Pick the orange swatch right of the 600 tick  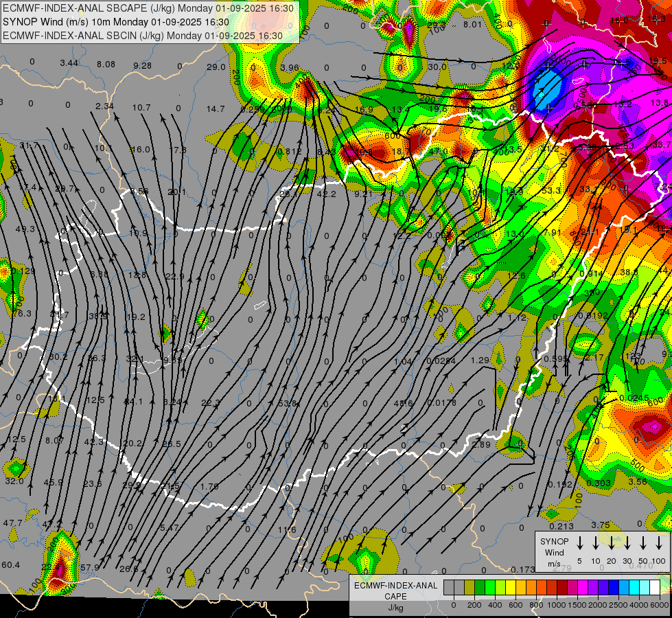531,587
